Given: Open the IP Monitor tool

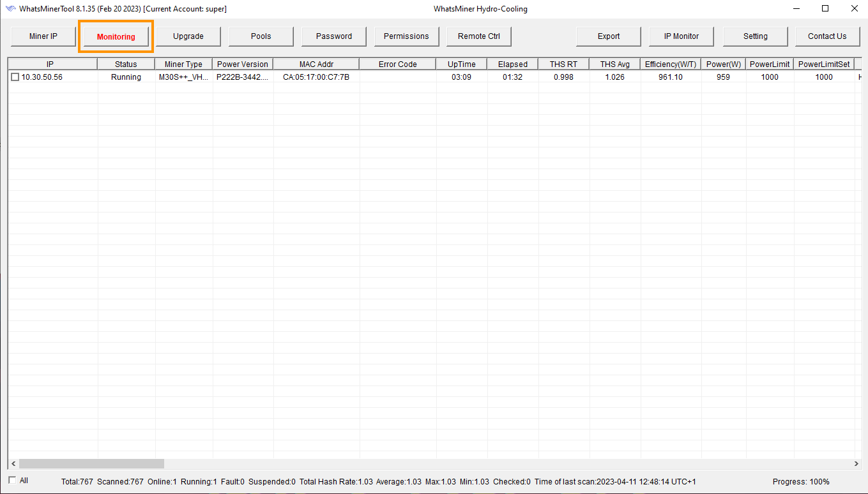Looking at the screenshot, I should 681,36.
